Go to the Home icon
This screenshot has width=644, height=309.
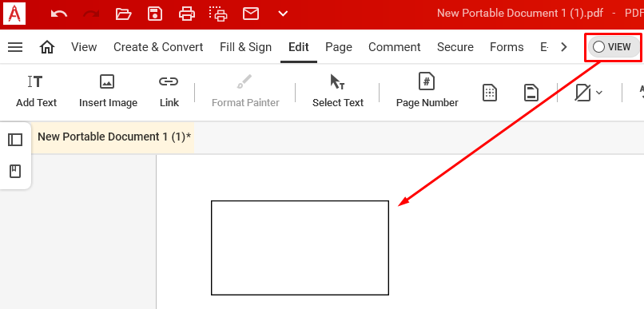click(x=47, y=47)
